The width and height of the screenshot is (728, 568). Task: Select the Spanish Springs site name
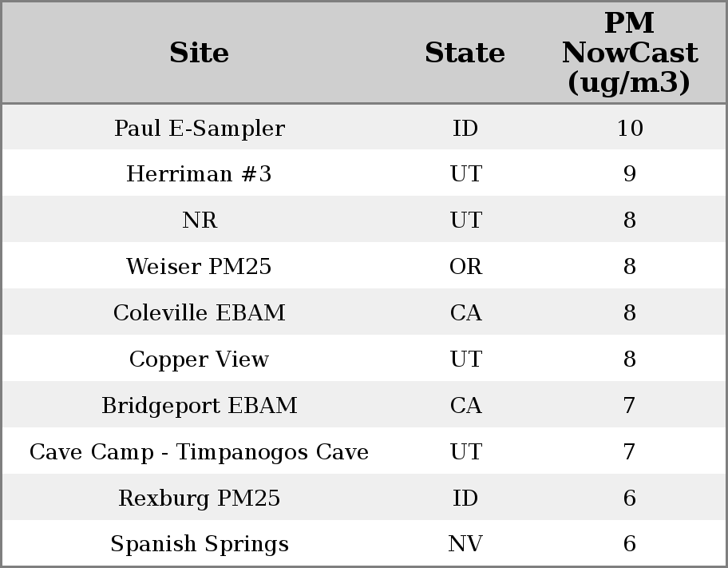coord(199,544)
